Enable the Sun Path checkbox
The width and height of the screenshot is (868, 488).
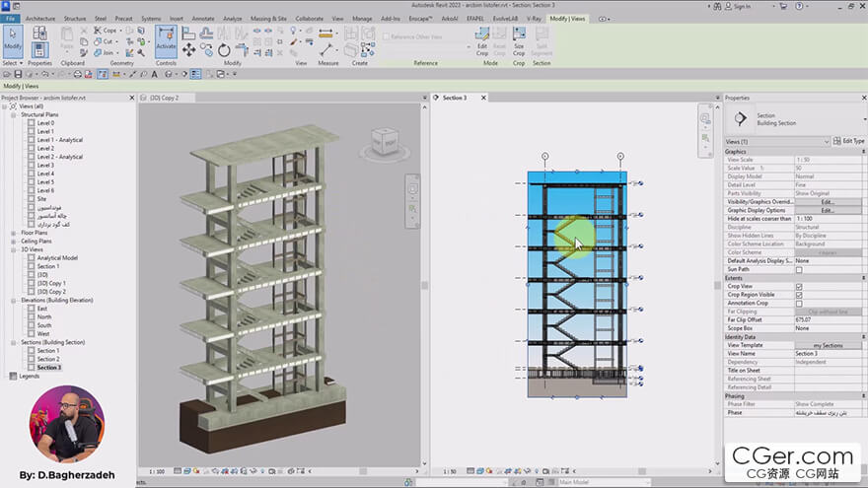799,269
